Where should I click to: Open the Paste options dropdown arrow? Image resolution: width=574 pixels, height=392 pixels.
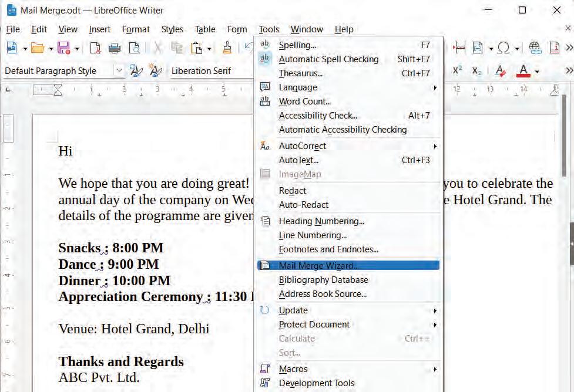click(x=209, y=49)
